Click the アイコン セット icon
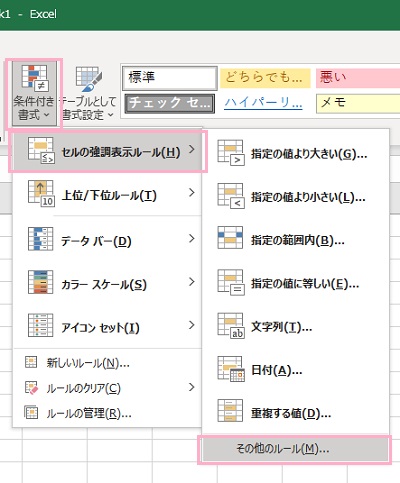 pos(40,325)
